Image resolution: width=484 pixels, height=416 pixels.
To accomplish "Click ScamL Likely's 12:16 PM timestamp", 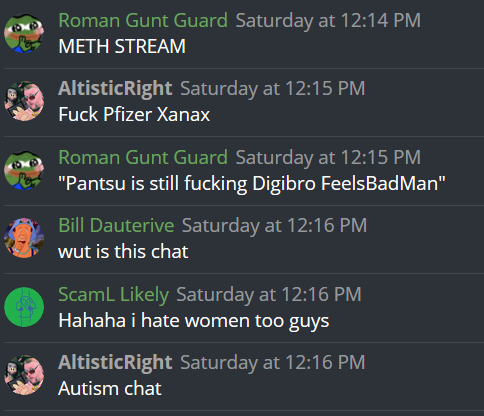I will coord(269,295).
